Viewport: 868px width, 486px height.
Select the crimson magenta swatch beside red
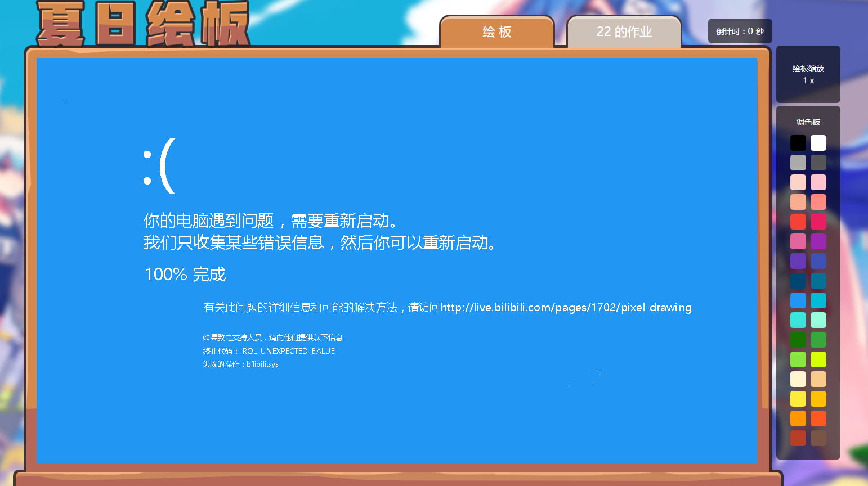coord(818,222)
